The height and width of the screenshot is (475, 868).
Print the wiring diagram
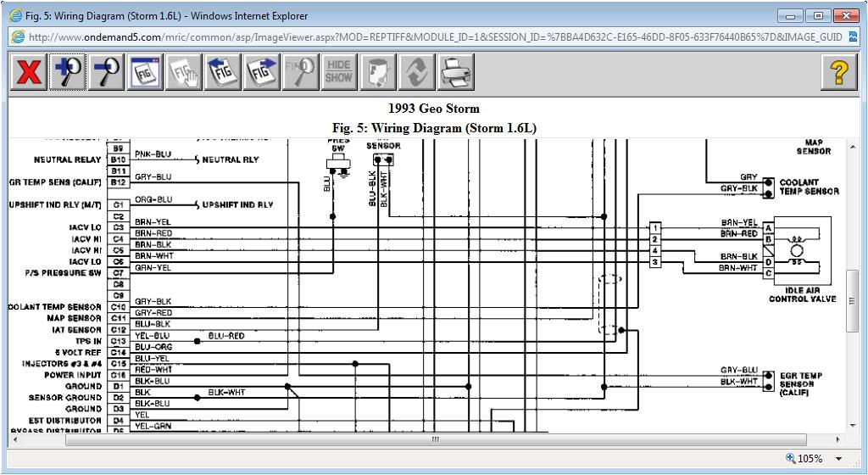tap(456, 72)
